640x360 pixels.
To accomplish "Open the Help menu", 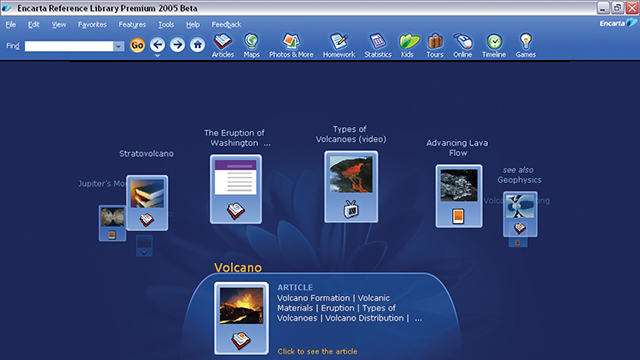I will point(193,24).
